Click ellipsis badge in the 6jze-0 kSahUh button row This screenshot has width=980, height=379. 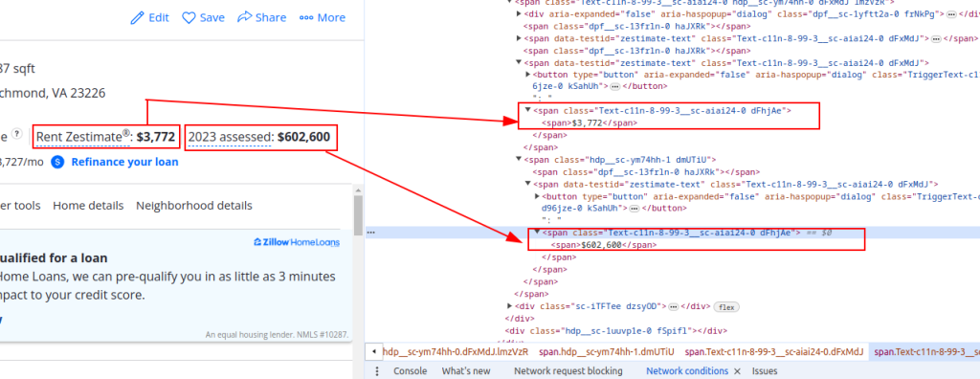615,86
